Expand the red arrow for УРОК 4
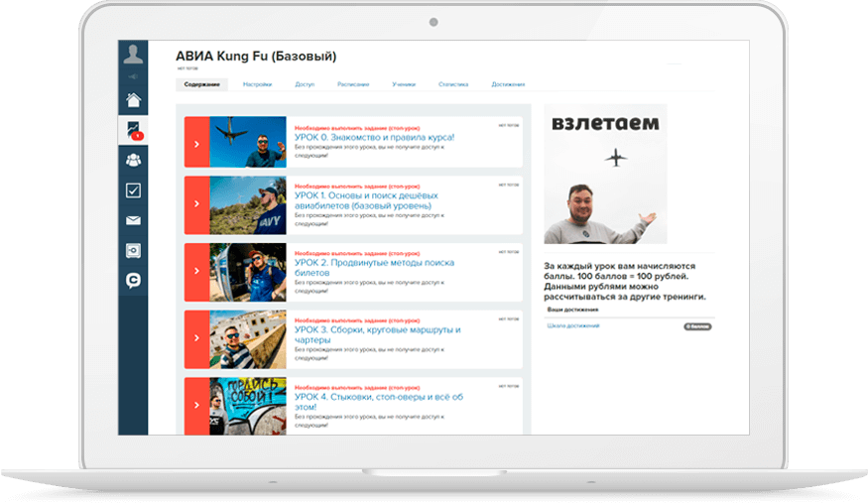The height and width of the screenshot is (504, 868). click(x=196, y=406)
